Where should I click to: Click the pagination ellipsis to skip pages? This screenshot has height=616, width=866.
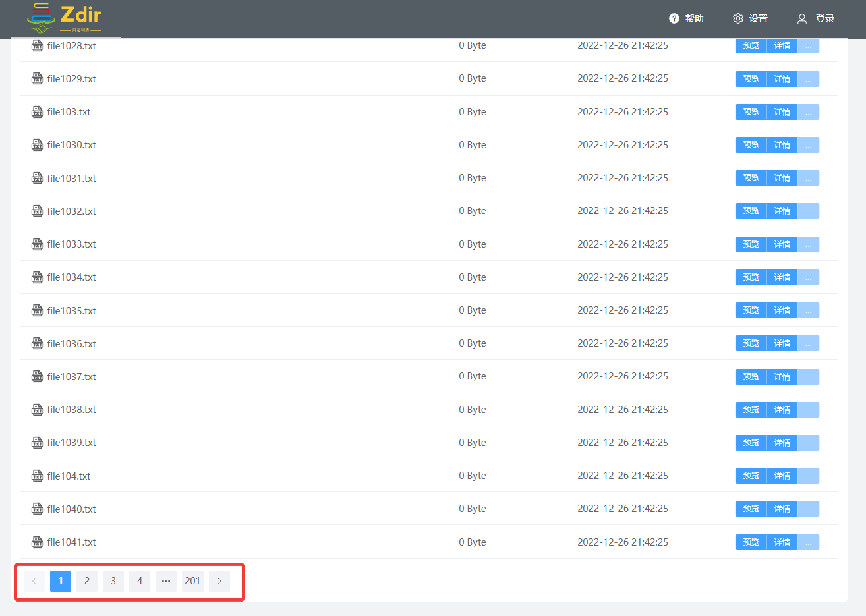point(166,581)
